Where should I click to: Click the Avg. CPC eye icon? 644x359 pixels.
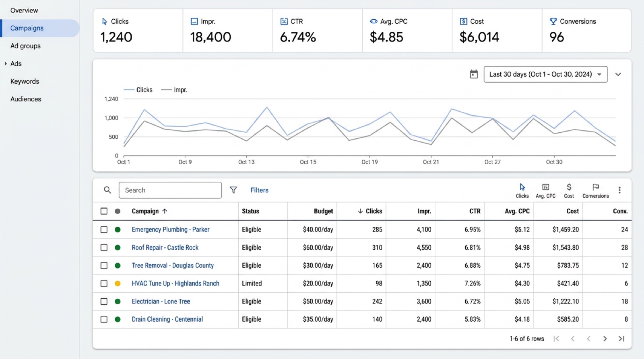[x=374, y=21]
